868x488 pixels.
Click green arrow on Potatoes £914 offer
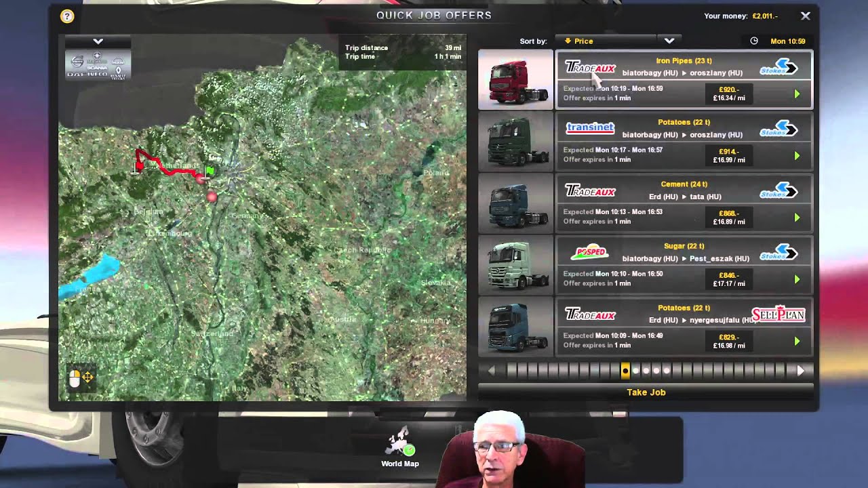point(797,156)
